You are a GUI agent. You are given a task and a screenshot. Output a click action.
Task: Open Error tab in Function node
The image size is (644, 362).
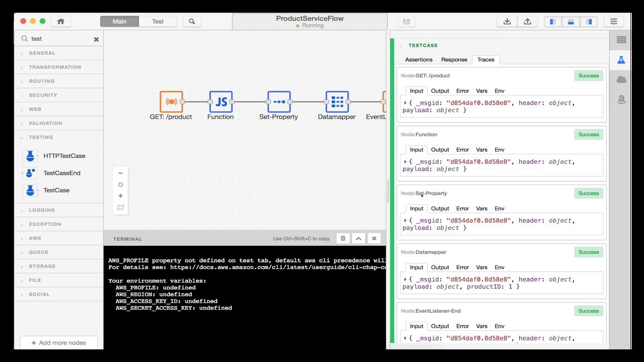[x=462, y=150]
